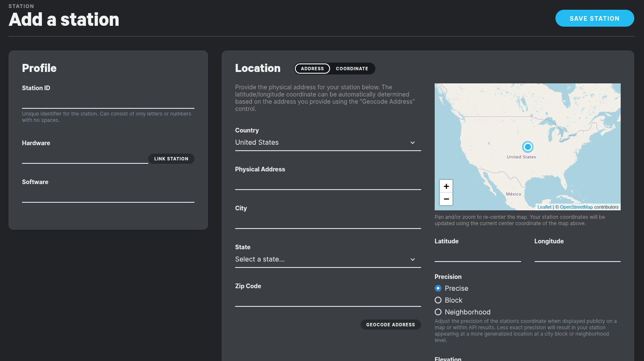Viewport: 644px width, 361px height.
Task: Open the State dropdown
Action: [x=328, y=259]
